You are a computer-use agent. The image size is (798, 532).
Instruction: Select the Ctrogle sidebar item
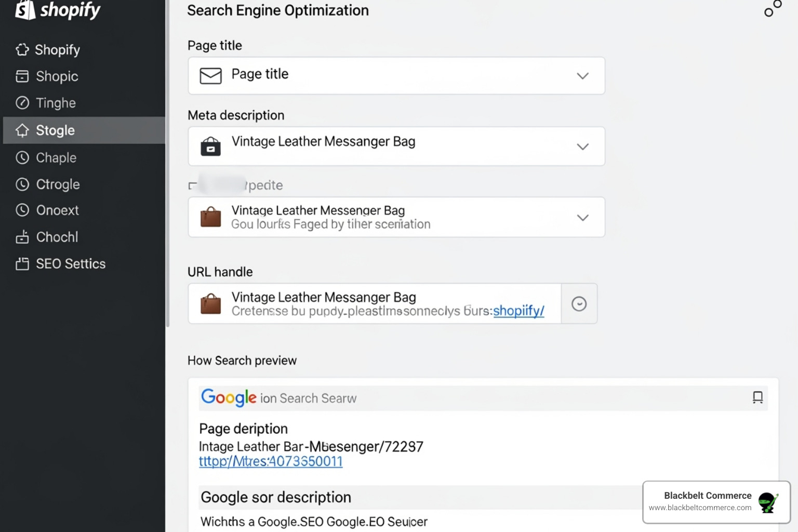point(58,184)
